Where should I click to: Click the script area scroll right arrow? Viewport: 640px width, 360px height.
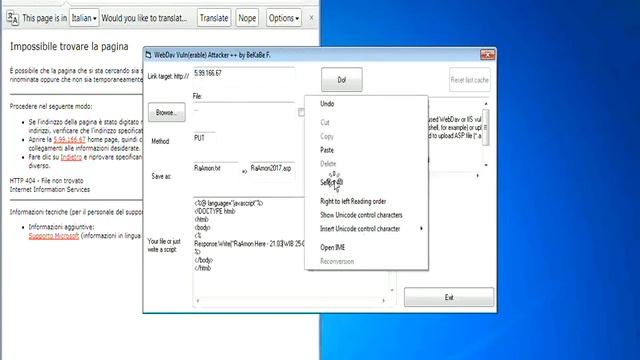point(383,301)
